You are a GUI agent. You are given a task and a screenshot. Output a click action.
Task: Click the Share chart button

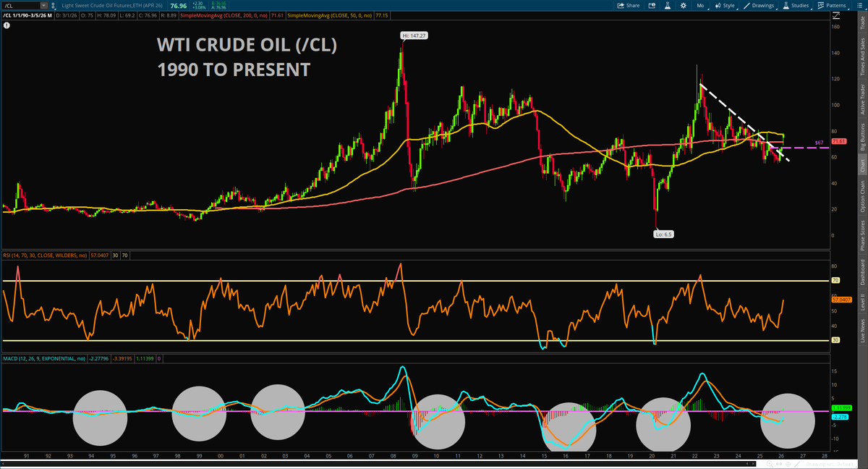click(x=629, y=5)
